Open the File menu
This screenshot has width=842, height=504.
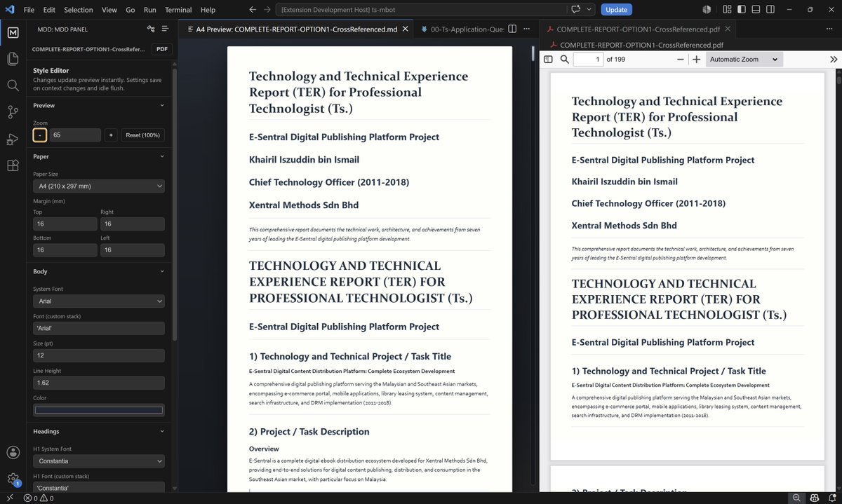coord(29,10)
